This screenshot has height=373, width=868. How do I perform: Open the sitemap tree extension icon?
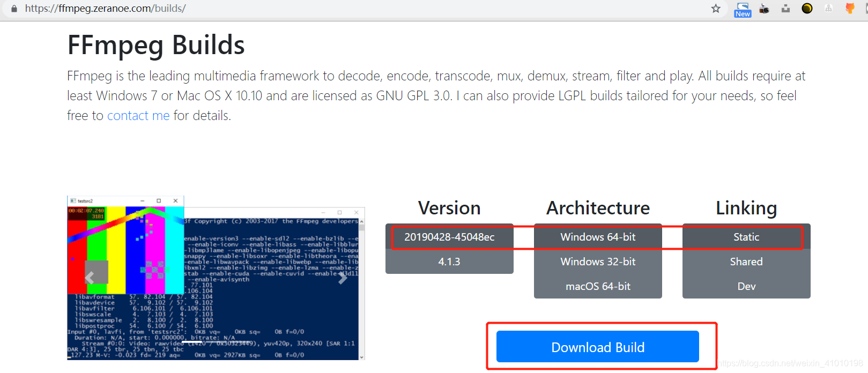[x=828, y=9]
